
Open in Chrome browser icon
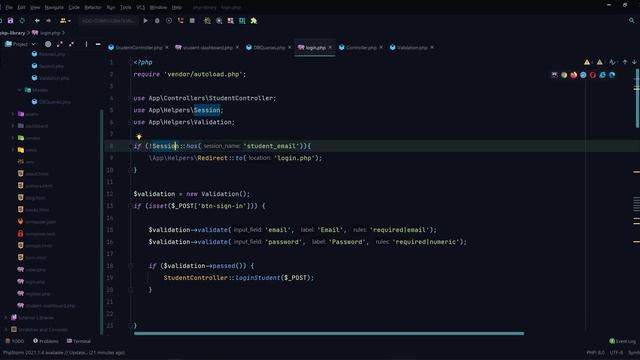click(x=564, y=75)
